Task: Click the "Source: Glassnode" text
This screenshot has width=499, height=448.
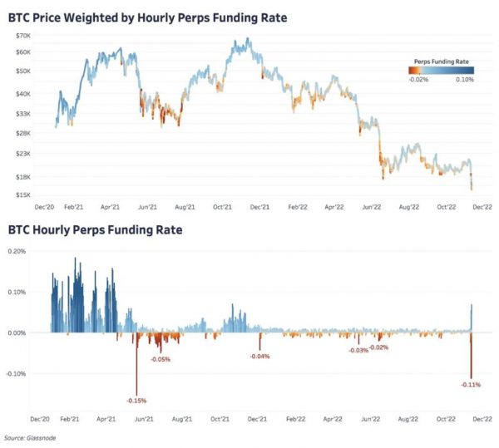Action: (x=30, y=437)
